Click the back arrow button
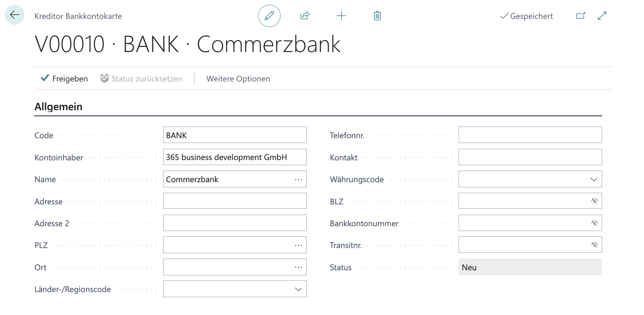The image size is (644, 315). tap(15, 15)
